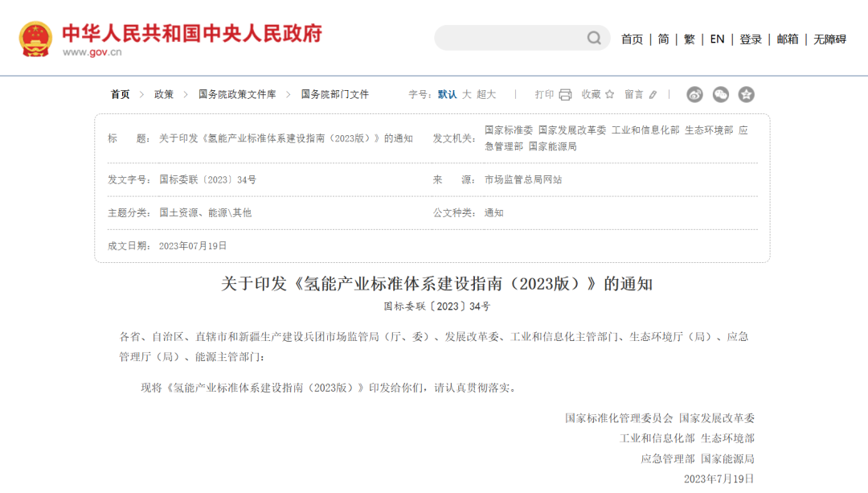Click the pencil icon next to 留言
Screen dimensions: 868x493
click(653, 95)
